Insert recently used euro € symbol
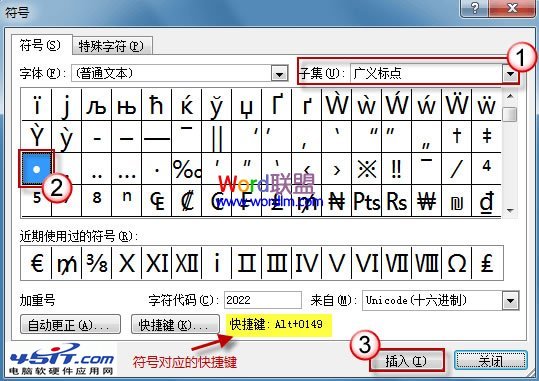The width and height of the screenshot is (539, 381). (x=36, y=263)
